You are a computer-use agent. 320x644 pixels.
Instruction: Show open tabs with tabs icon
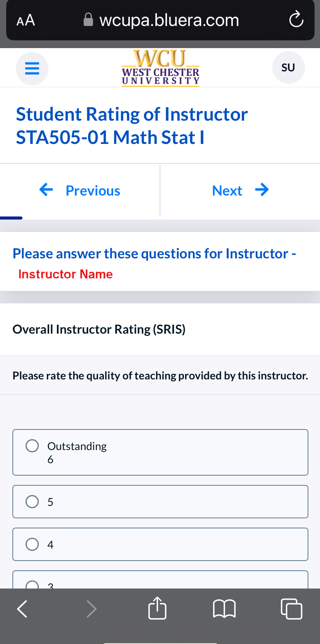point(291,608)
